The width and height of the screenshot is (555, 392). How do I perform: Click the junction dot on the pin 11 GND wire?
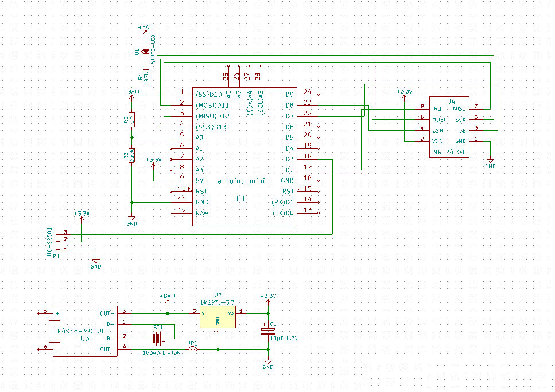[x=131, y=203]
